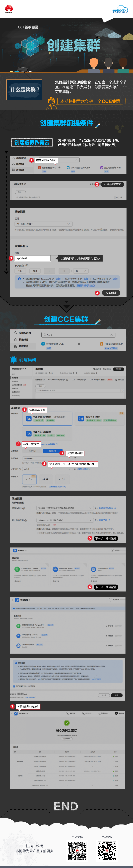Open the /16 subnet mask dropdown
The height and width of the screenshot is (868, 133).
coord(81,271)
